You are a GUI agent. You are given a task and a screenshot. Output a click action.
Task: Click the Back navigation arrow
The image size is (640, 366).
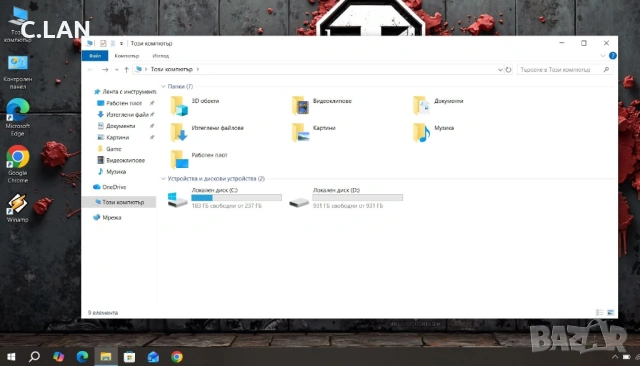click(x=91, y=70)
